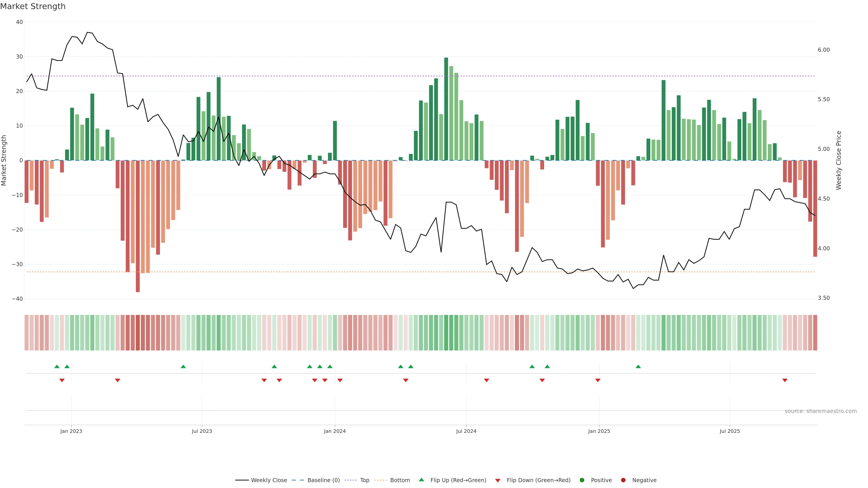Viewport: 868px width, 488px height.
Task: Click the tallest green bar, near 30
Action: [x=446, y=108]
